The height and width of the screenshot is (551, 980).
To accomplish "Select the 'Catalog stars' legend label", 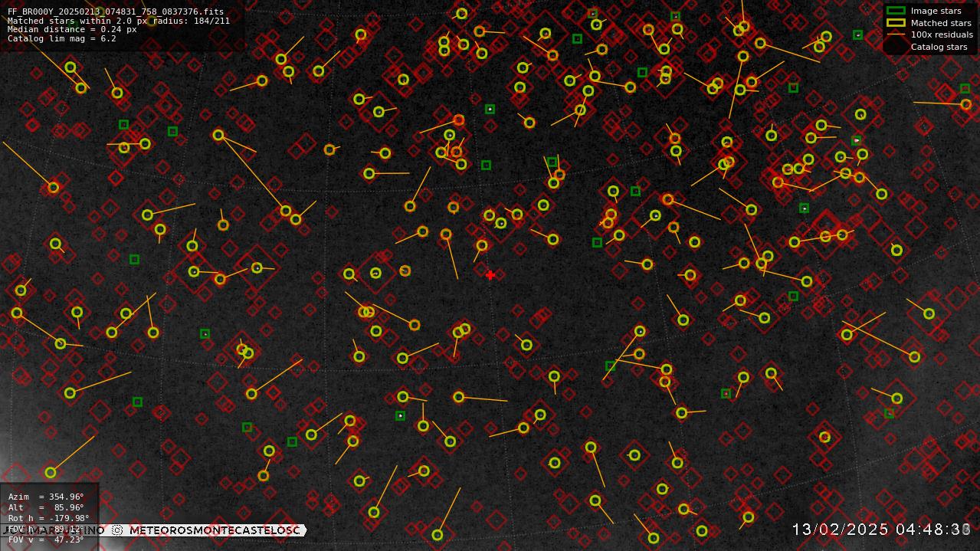I will click(x=939, y=47).
